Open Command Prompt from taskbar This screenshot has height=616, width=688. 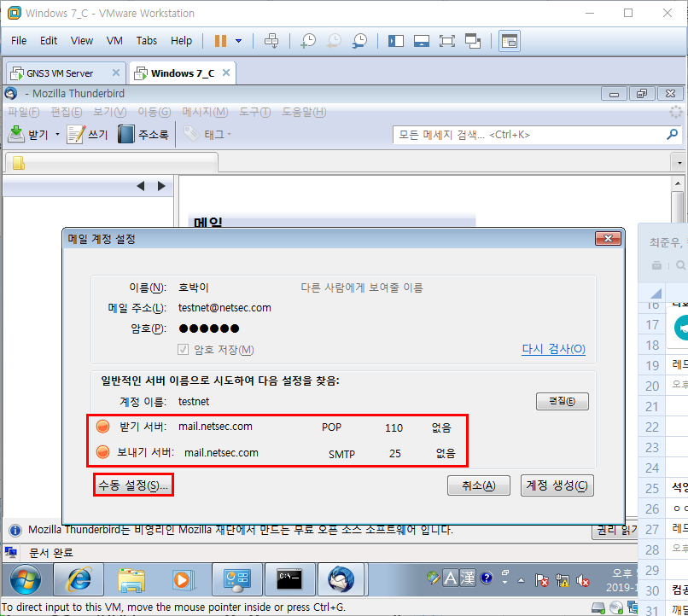click(x=289, y=579)
